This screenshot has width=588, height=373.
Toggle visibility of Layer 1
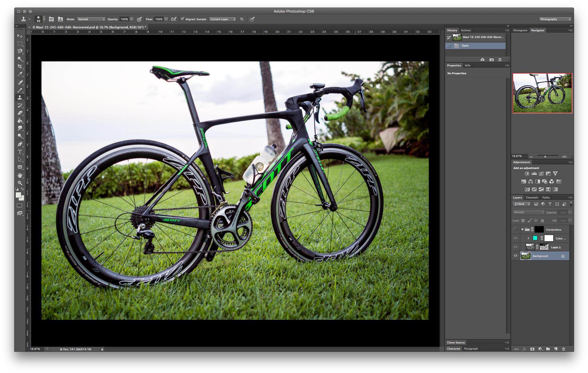(516, 247)
